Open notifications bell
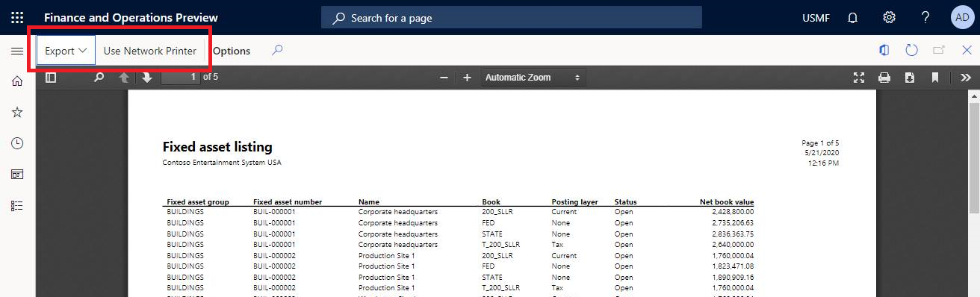Image resolution: width=980 pixels, height=297 pixels. [852, 17]
